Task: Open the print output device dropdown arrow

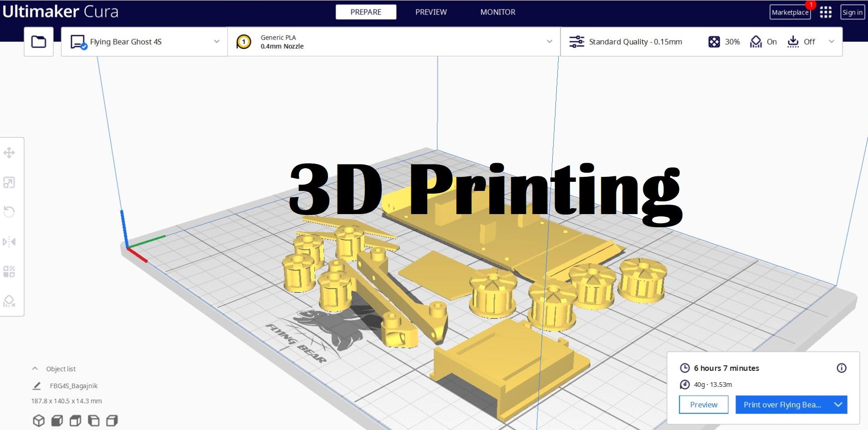Action: [838, 405]
